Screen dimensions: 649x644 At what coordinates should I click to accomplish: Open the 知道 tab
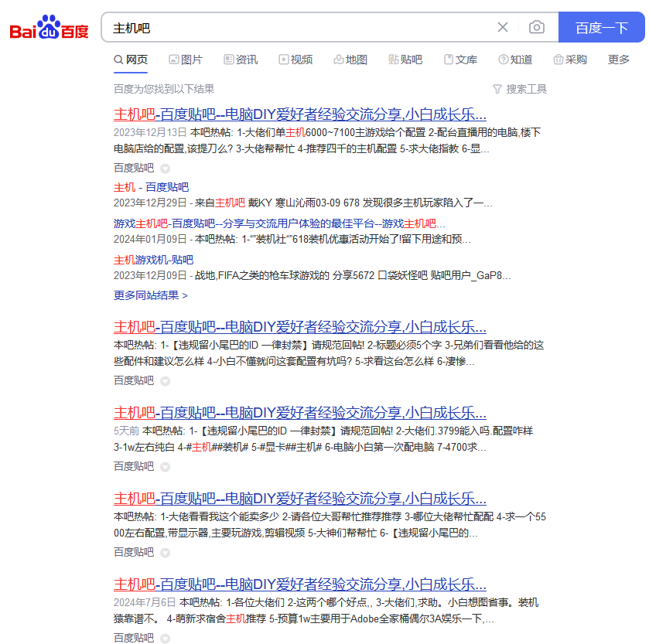coord(516,60)
